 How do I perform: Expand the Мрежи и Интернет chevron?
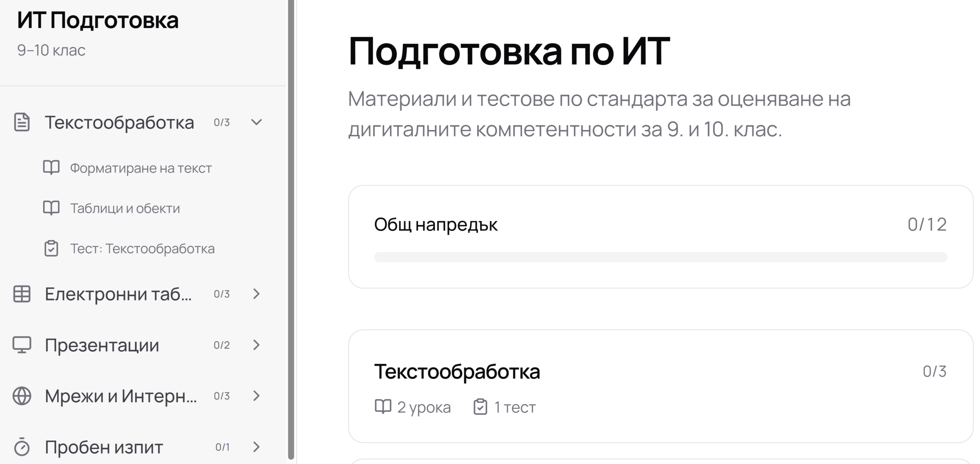[256, 396]
